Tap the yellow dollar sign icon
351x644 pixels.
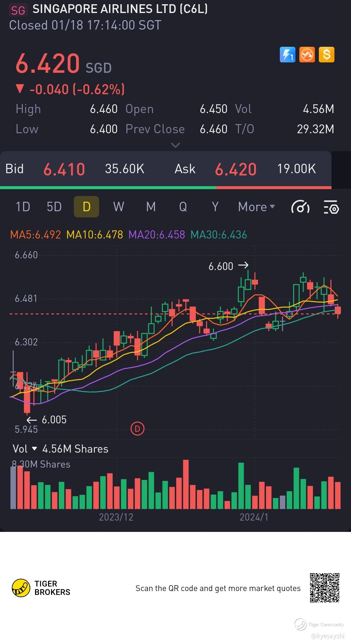click(x=327, y=55)
